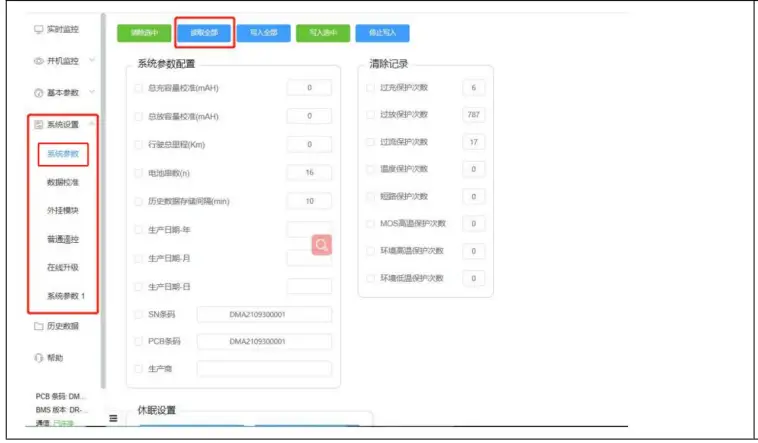Click the 行驶总里程 value field
This screenshot has height=443, width=758.
tap(309, 144)
